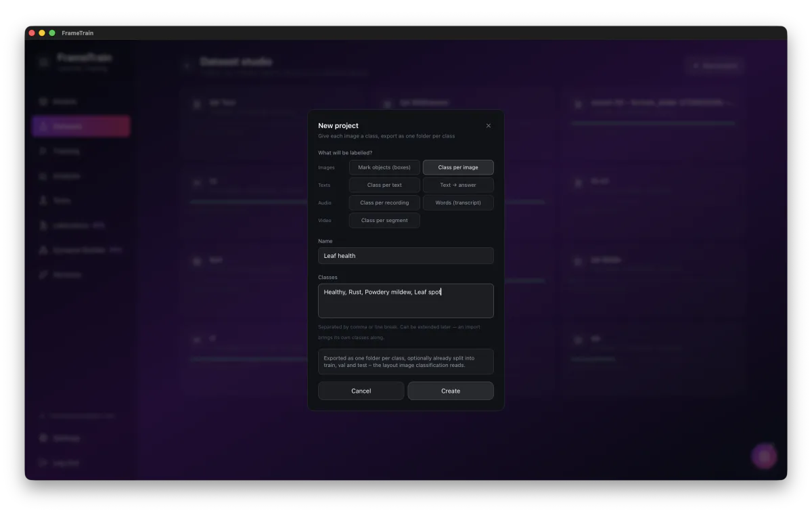Close the New project dialog with X

(489, 125)
